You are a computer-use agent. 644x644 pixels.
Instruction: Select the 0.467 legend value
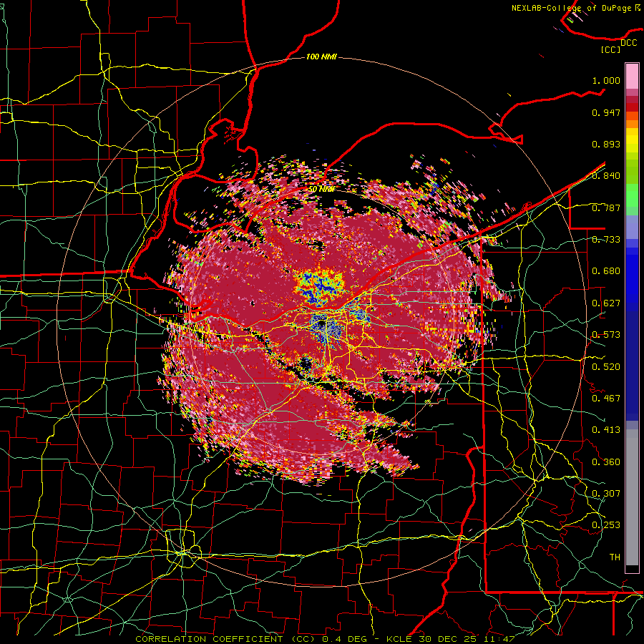click(606, 399)
